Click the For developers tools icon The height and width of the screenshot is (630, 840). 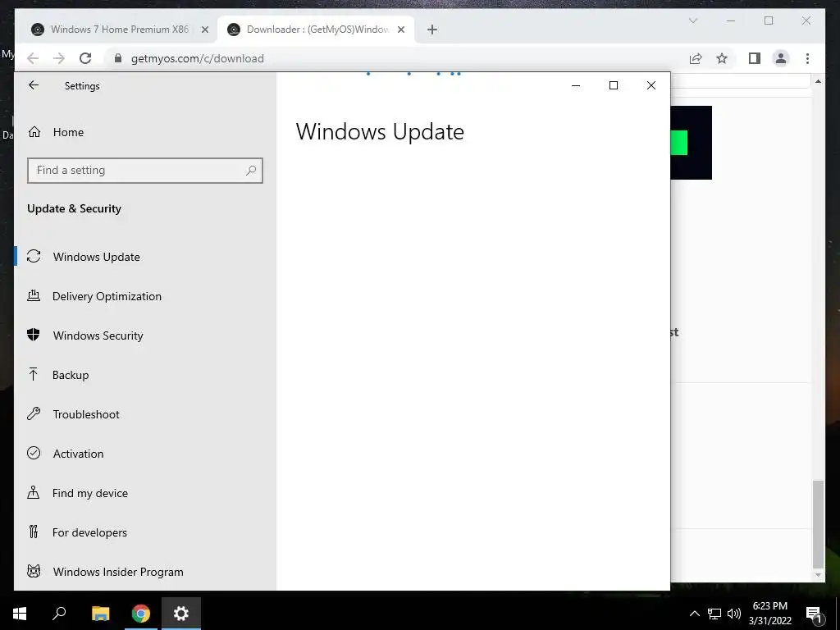(x=34, y=532)
